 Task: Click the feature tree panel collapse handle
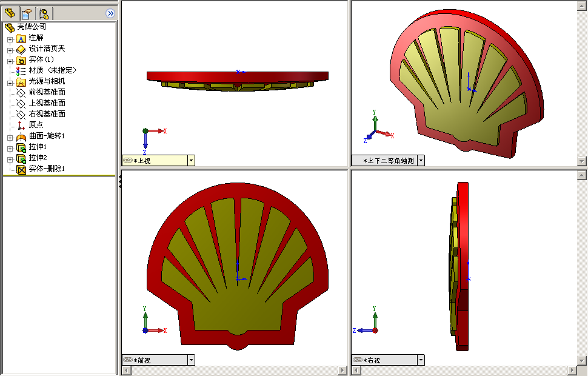click(119, 182)
